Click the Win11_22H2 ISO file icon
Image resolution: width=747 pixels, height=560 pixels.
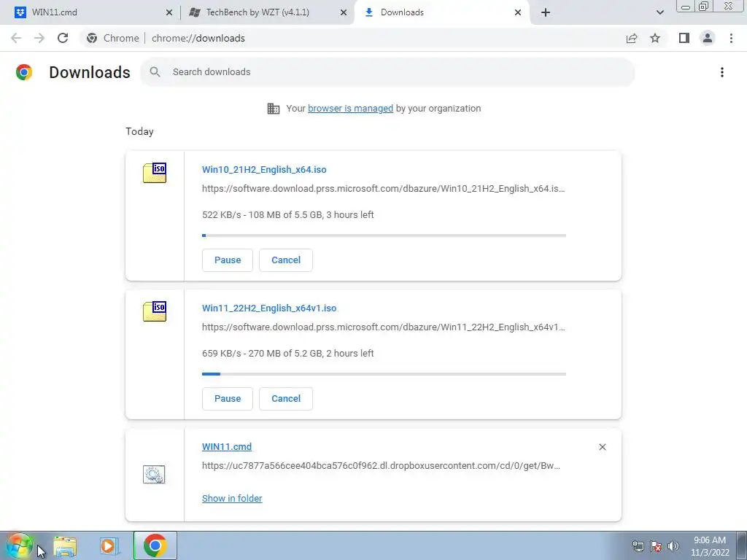coord(155,311)
